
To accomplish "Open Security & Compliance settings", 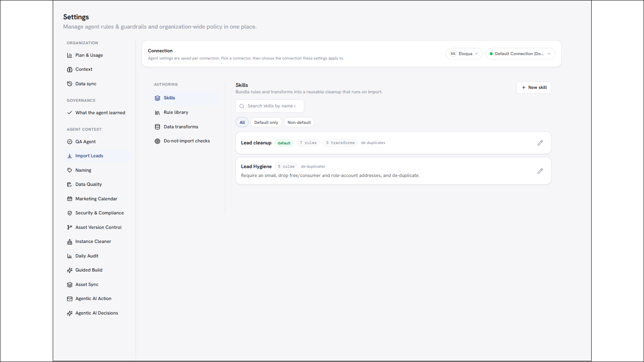I will pyautogui.click(x=98, y=213).
